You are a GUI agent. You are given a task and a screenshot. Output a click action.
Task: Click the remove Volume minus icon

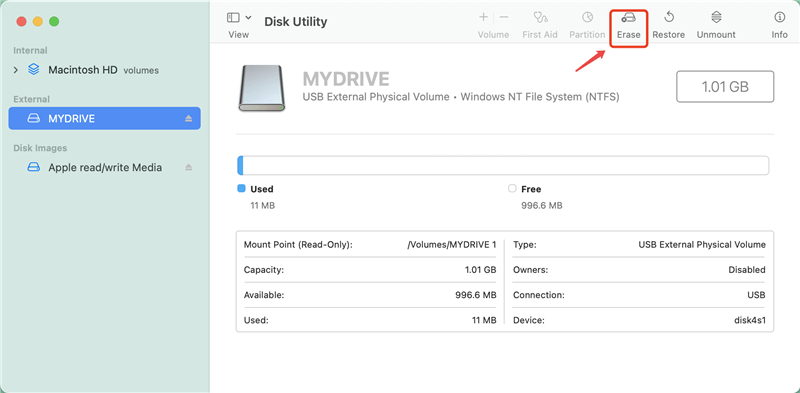tap(504, 17)
